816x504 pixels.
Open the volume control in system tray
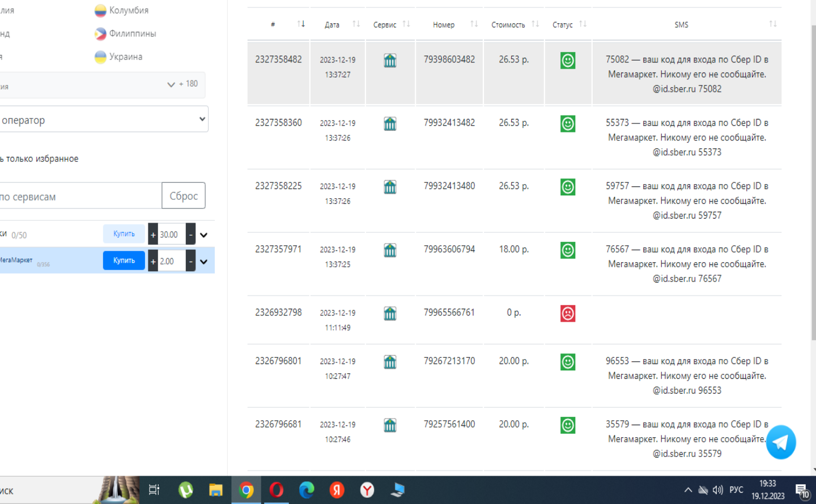click(x=718, y=490)
